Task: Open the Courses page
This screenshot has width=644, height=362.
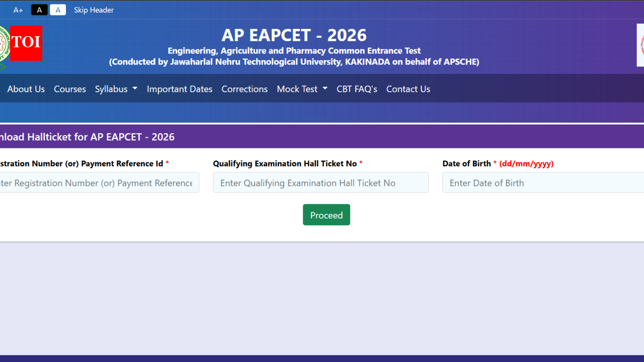Action: tap(69, 89)
